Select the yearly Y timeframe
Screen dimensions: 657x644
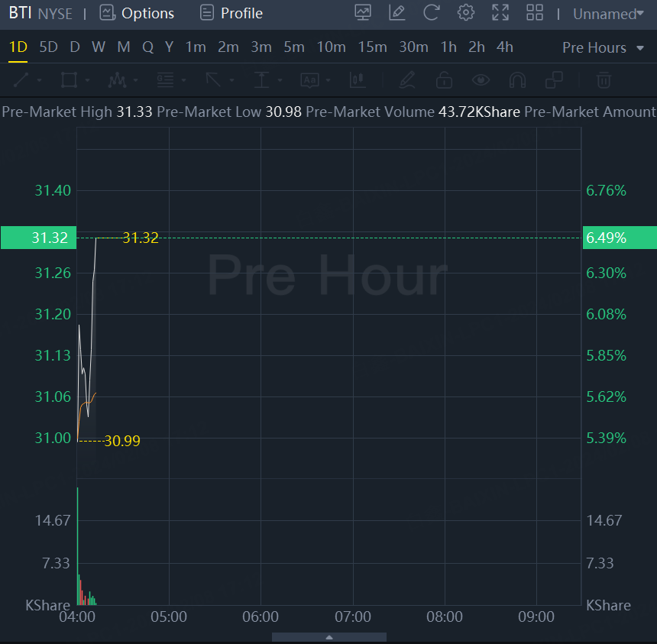tap(169, 47)
